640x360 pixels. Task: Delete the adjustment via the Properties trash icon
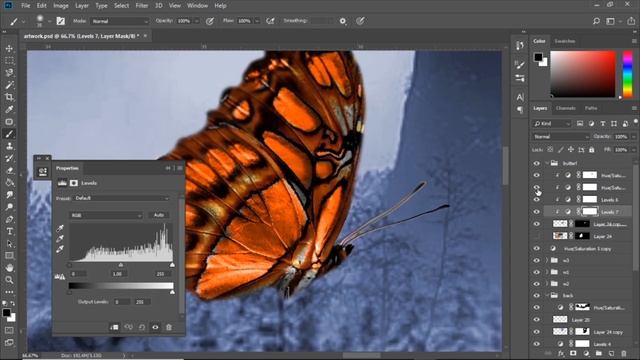[169, 327]
